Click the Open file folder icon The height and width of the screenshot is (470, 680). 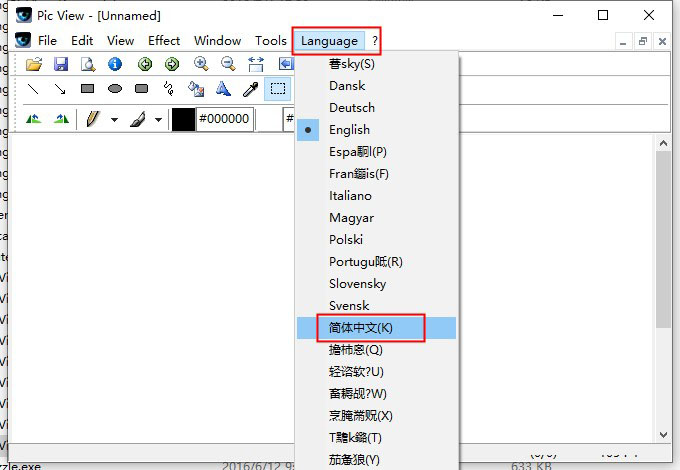click(34, 64)
